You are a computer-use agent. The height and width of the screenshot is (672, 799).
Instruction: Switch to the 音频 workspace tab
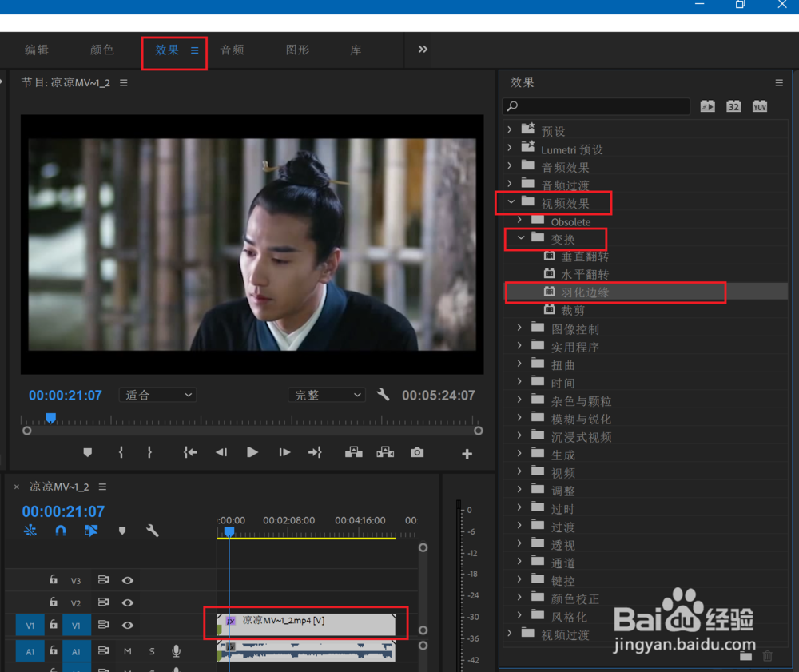(x=233, y=50)
